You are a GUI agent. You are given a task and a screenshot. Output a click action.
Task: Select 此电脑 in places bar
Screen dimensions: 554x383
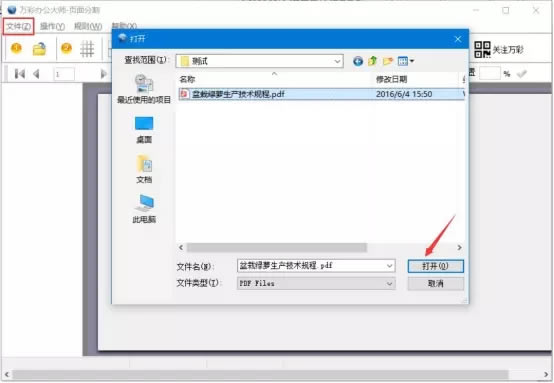point(144,209)
